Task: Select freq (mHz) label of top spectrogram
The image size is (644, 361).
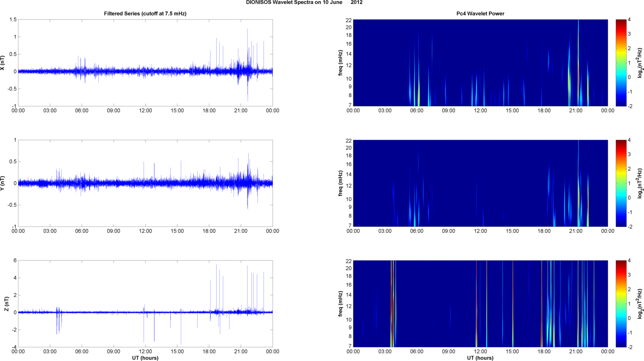Action: coord(340,63)
